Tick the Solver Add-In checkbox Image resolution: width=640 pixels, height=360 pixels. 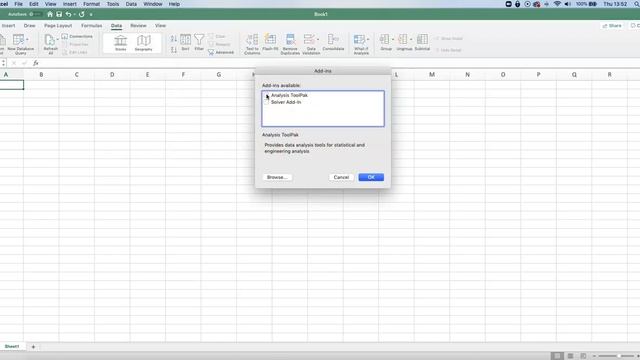(x=267, y=102)
